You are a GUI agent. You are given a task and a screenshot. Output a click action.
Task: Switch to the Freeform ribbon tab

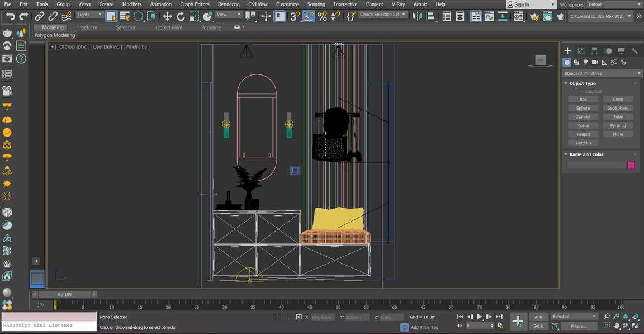point(87,27)
